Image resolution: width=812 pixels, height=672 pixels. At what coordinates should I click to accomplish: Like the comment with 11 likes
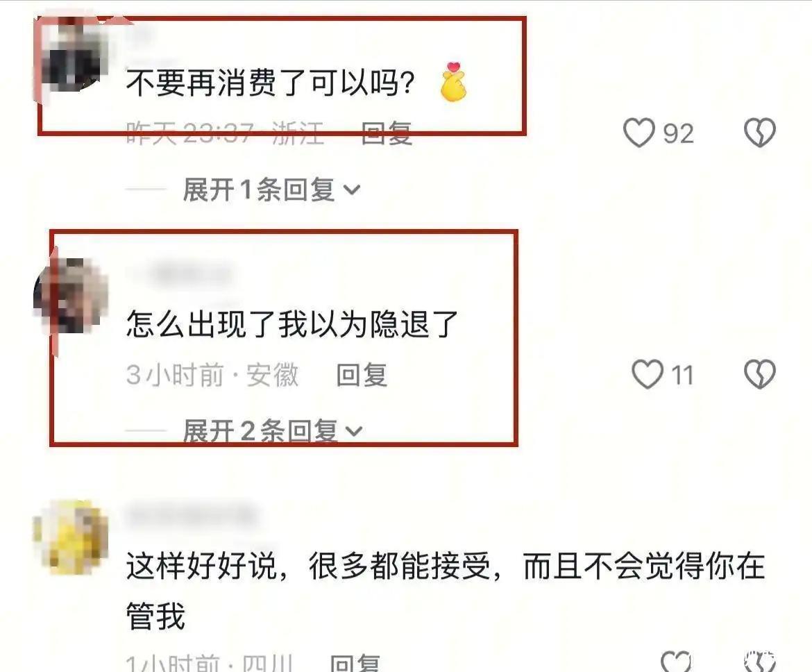pos(648,374)
